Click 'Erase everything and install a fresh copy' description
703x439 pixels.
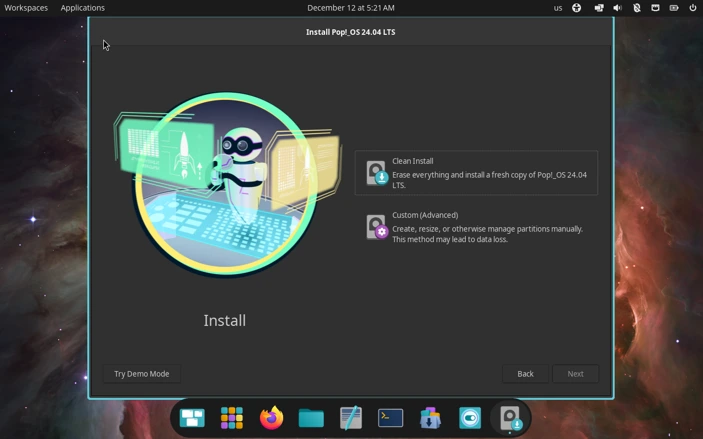(490, 180)
